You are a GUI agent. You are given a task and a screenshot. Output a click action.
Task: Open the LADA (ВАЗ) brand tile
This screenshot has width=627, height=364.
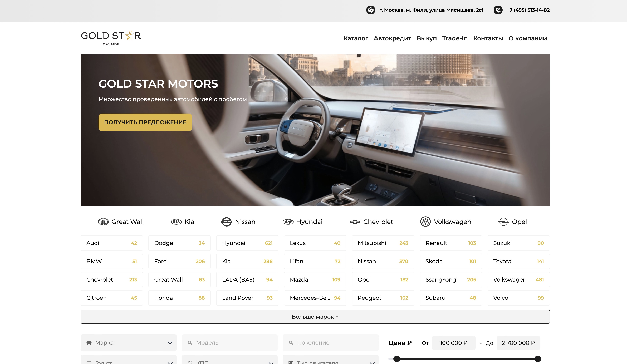click(x=247, y=280)
